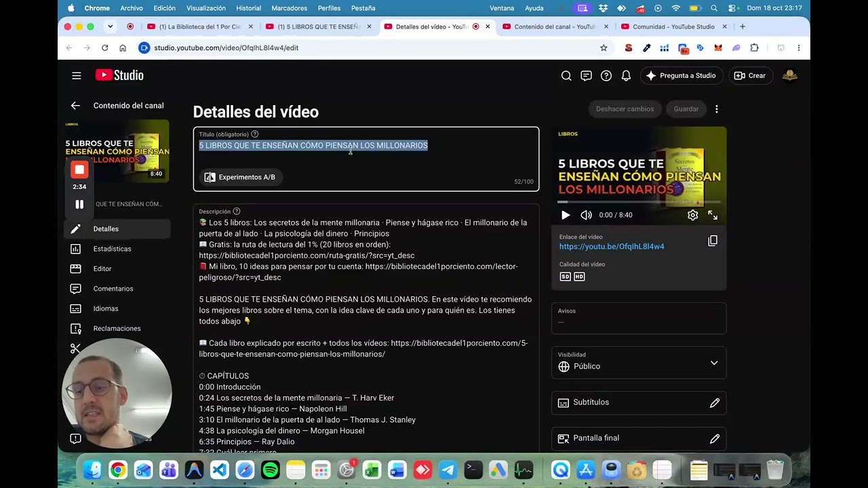Image resolution: width=868 pixels, height=488 pixels.
Task: Open Experimentos A/B
Action: [240, 177]
